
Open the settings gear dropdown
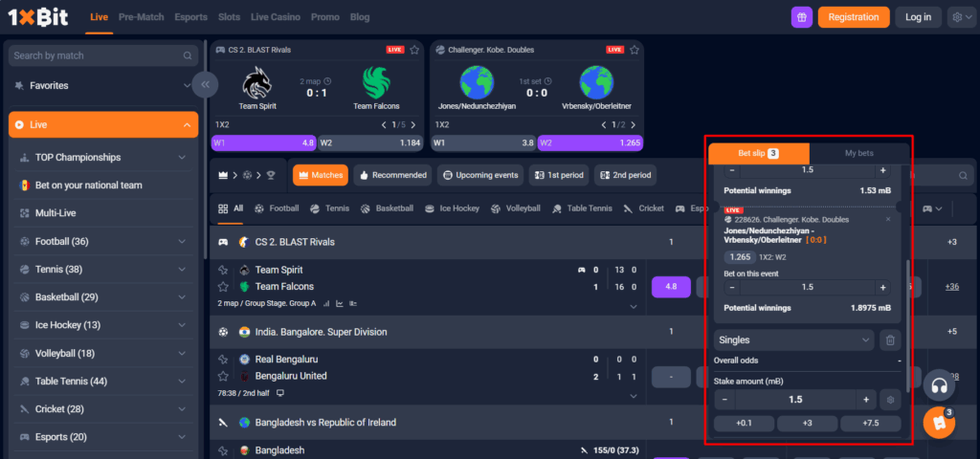click(961, 17)
